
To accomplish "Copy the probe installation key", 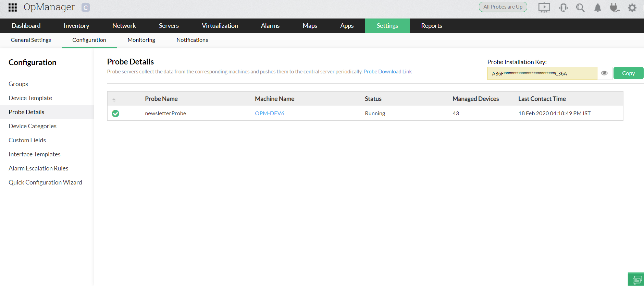I will tap(628, 73).
